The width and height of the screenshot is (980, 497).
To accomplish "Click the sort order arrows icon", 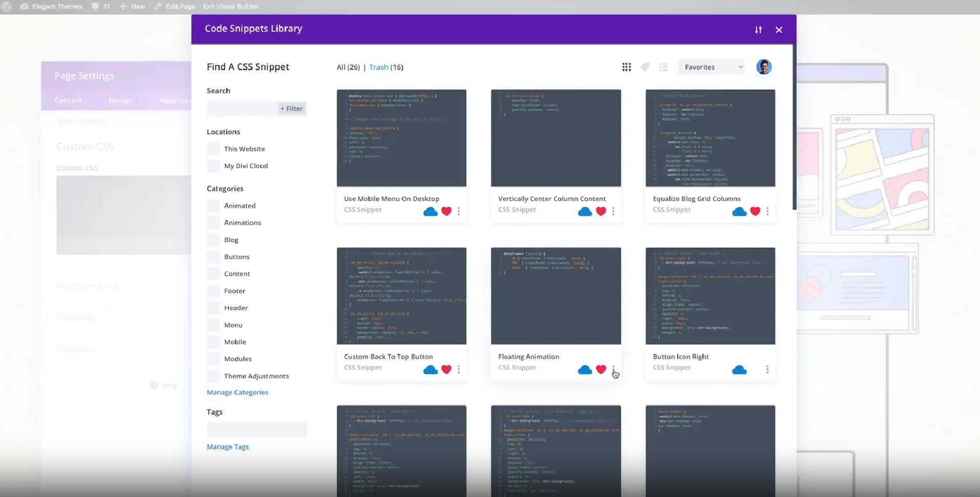I will [759, 30].
